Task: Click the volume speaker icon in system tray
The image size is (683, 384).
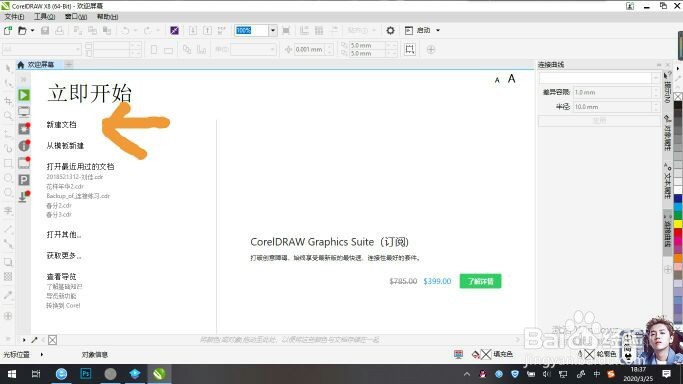Action: click(x=547, y=374)
